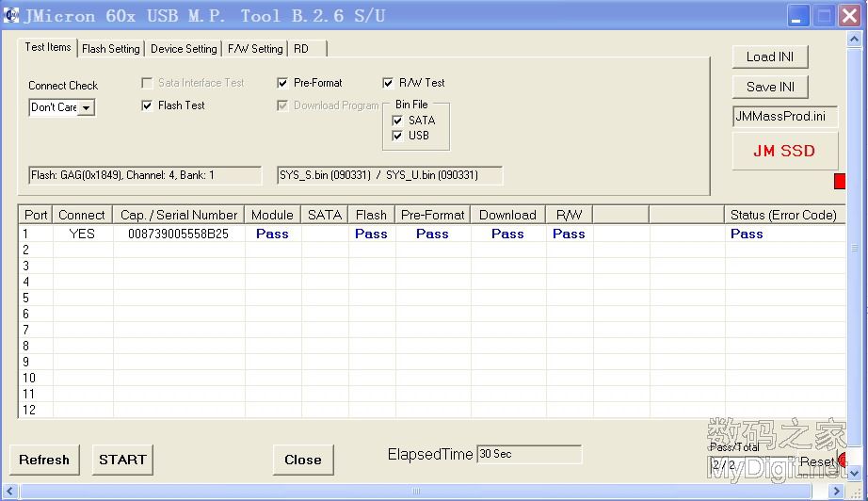Screen dimensions: 868x501
Task: Click the Pre-Format Pass cell
Action: click(433, 234)
